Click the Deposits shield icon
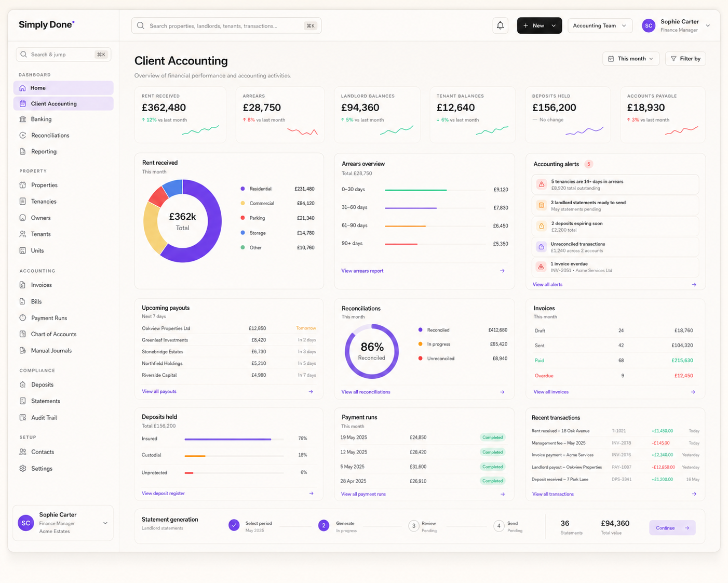 [23, 385]
